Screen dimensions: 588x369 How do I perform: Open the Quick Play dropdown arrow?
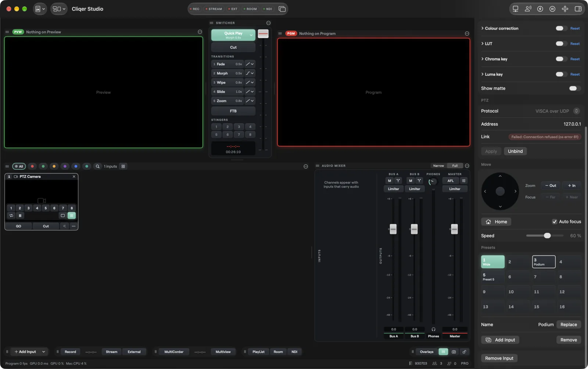(x=251, y=35)
